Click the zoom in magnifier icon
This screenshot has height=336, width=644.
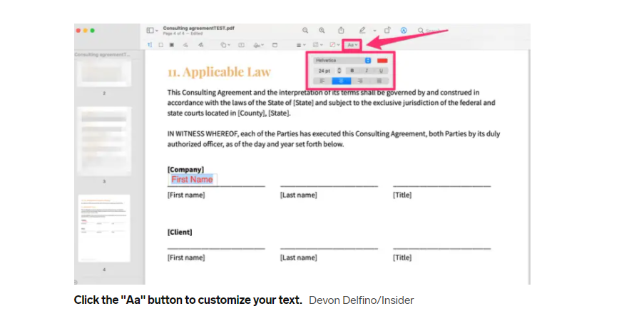(x=322, y=31)
